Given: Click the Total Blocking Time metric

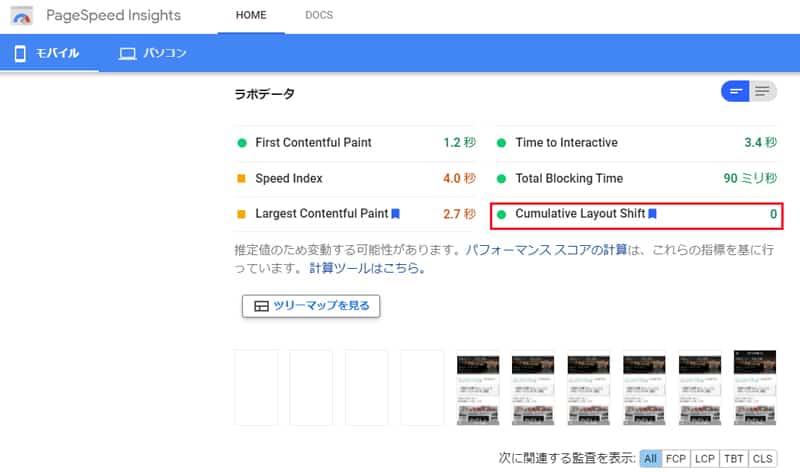Looking at the screenshot, I should [636, 179].
